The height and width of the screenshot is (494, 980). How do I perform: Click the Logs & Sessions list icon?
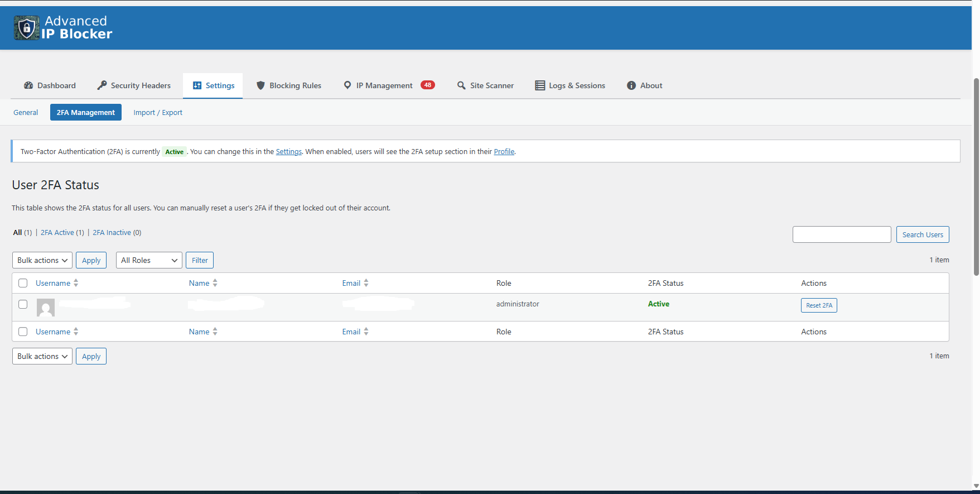click(x=540, y=85)
